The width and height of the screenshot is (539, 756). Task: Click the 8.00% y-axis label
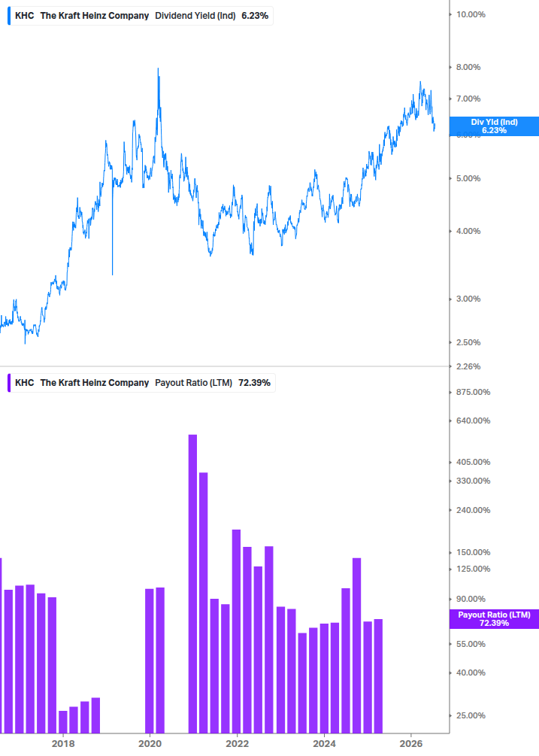tap(468, 67)
